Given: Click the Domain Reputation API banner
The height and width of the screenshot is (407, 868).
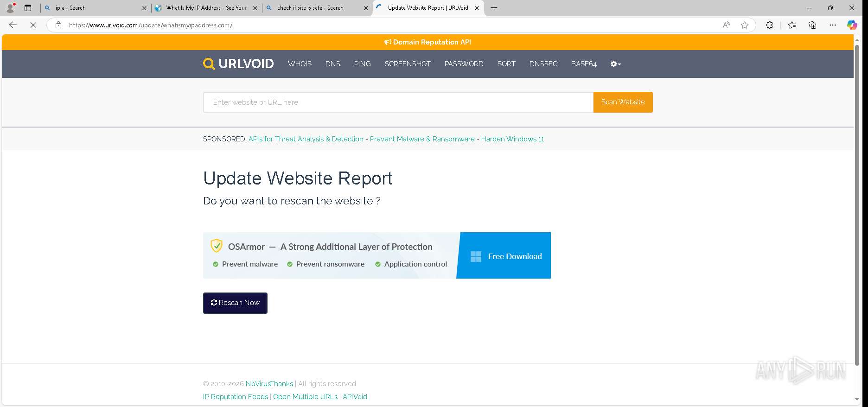Looking at the screenshot, I should [x=428, y=42].
